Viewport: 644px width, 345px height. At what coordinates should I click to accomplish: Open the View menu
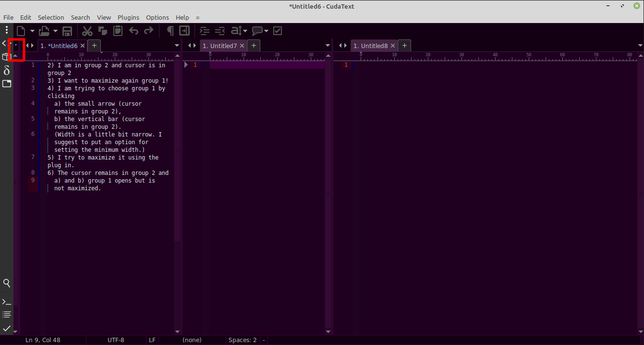tap(104, 17)
